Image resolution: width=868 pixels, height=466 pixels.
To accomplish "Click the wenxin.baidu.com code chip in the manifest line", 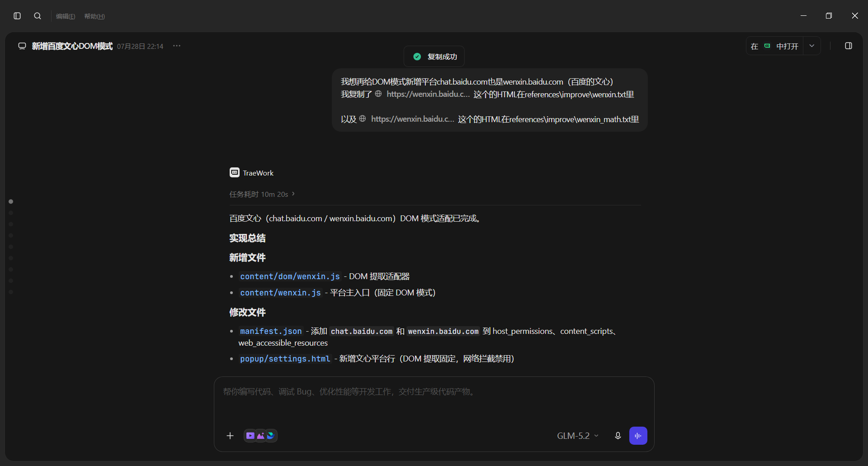I will 443,332.
